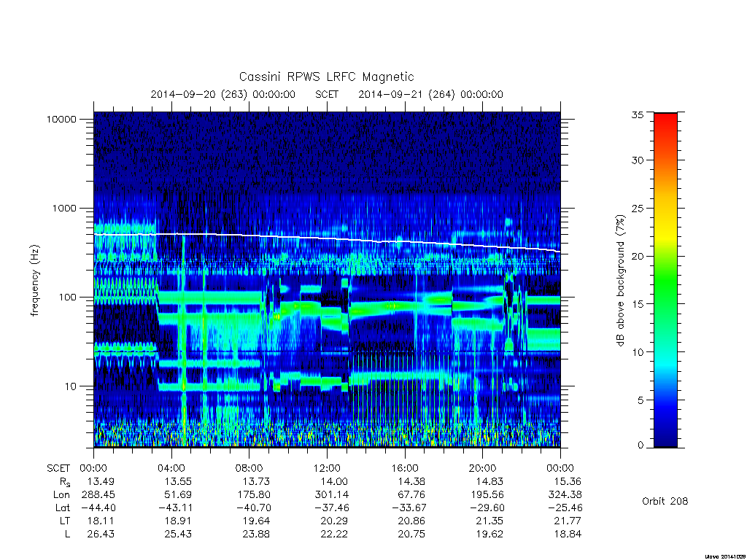Click the SCET row label below plot
The height and width of the screenshot is (560, 747).
click(x=58, y=469)
